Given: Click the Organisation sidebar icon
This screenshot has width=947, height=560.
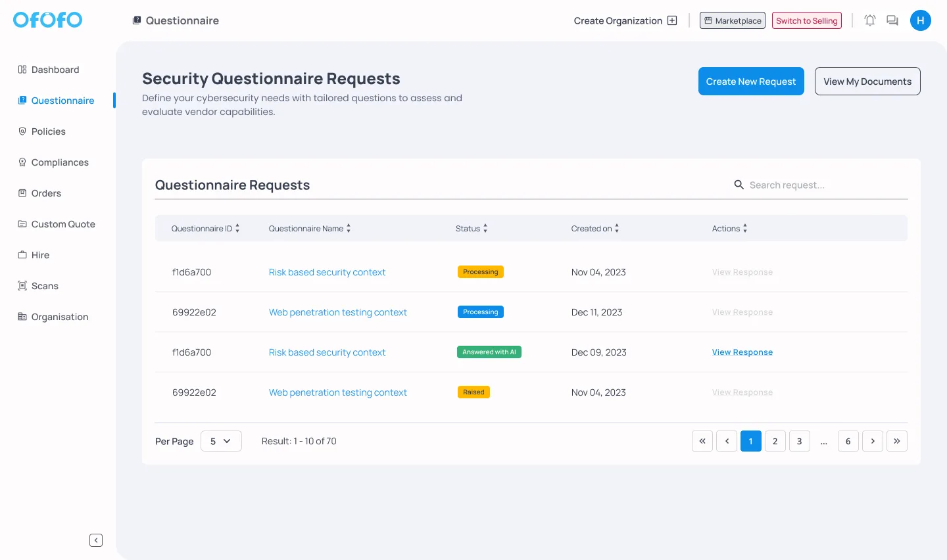Looking at the screenshot, I should coord(22,317).
